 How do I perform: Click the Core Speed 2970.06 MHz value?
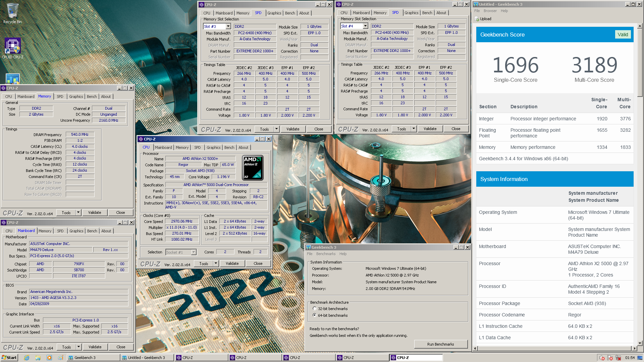click(x=181, y=221)
